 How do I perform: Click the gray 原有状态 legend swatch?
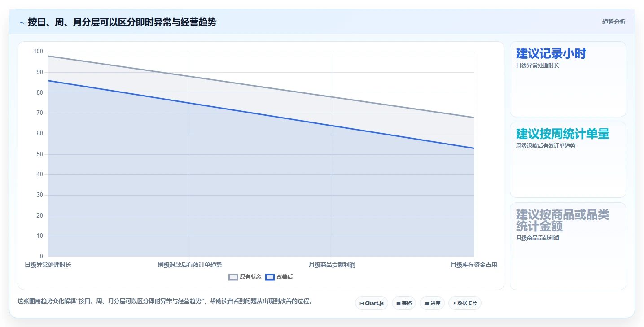(233, 277)
